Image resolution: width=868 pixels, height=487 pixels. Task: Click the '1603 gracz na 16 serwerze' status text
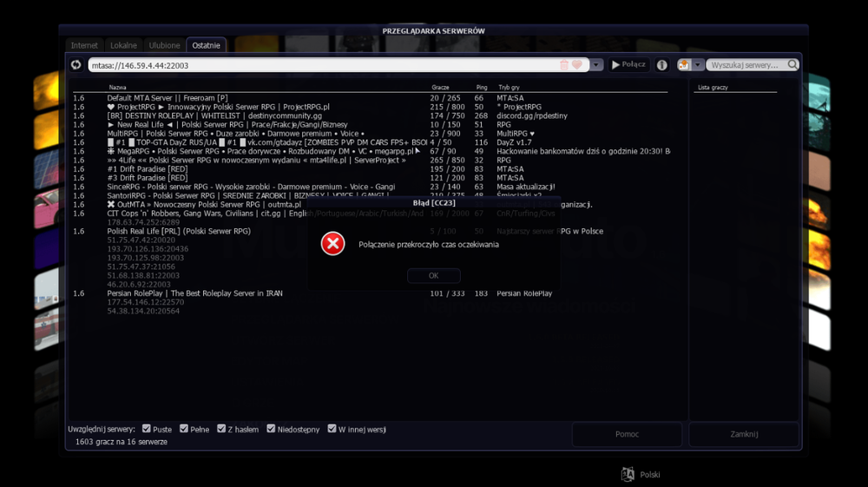click(x=122, y=442)
